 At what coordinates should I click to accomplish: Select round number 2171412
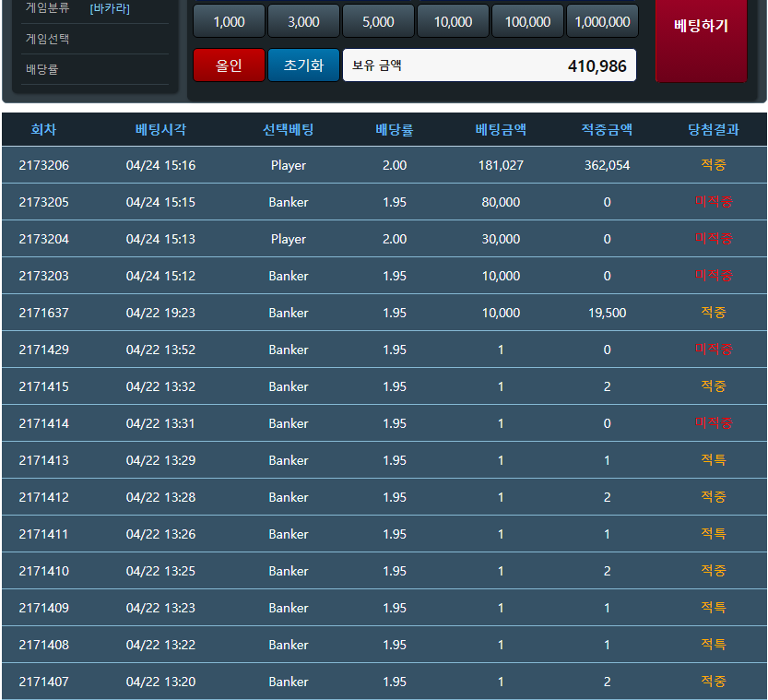(43, 497)
